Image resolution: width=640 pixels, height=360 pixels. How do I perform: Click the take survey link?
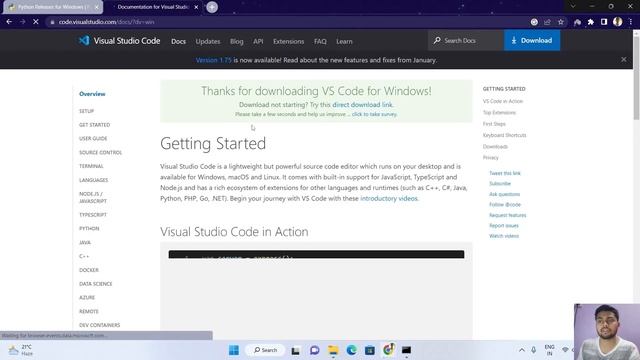tap(374, 114)
